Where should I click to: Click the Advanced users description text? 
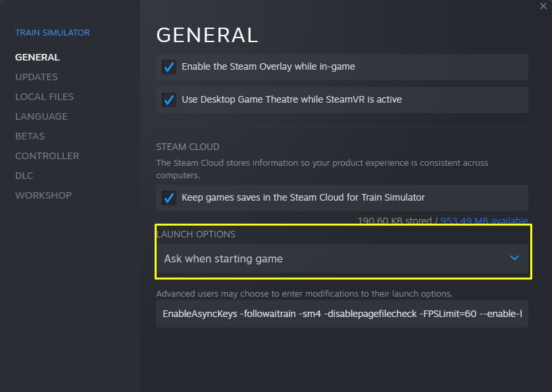[304, 293]
